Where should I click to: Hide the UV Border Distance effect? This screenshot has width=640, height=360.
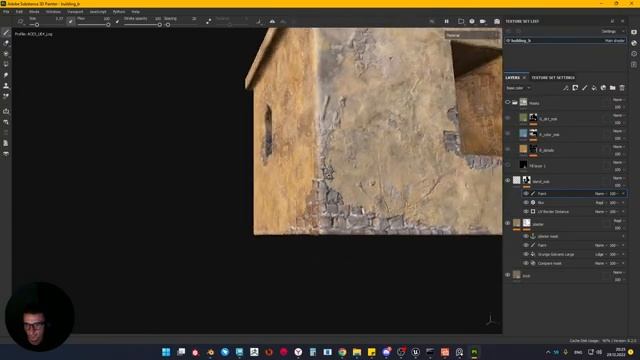526,211
